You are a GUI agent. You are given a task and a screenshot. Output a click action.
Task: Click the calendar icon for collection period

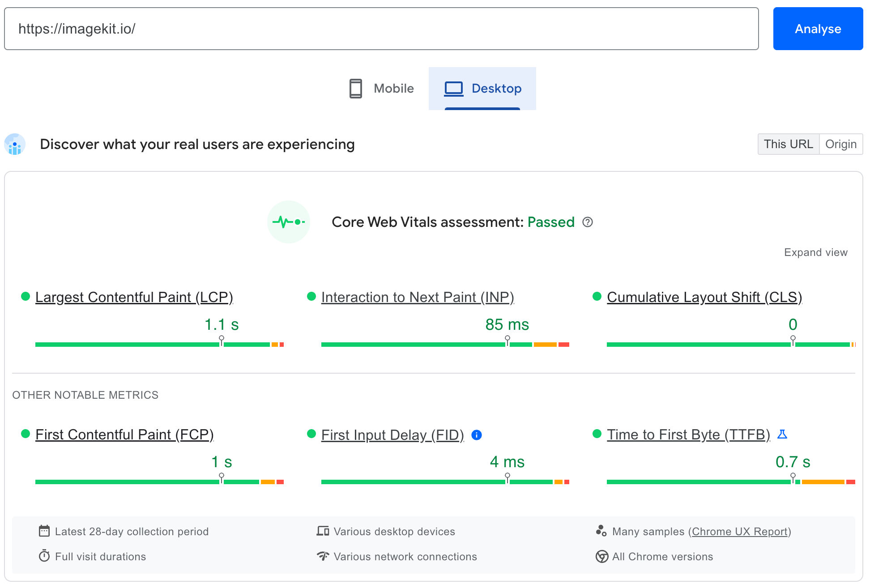tap(44, 532)
